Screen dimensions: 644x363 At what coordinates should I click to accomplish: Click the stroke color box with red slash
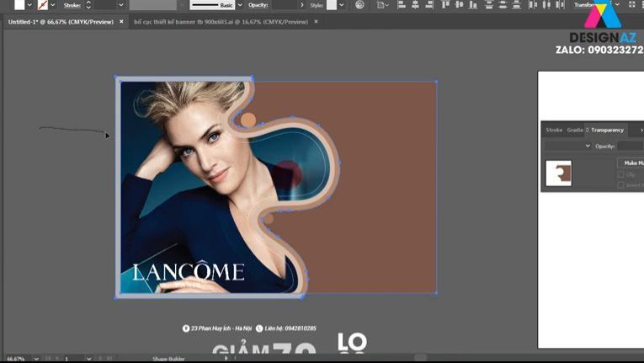point(43,5)
